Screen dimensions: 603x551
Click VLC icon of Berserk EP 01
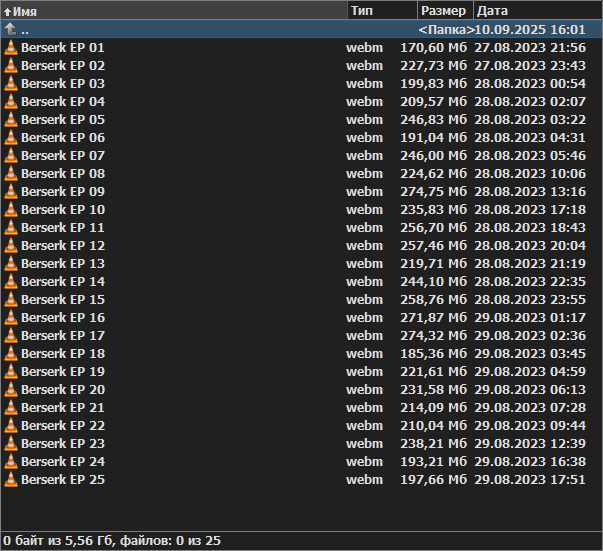pyautogui.click(x=11, y=47)
